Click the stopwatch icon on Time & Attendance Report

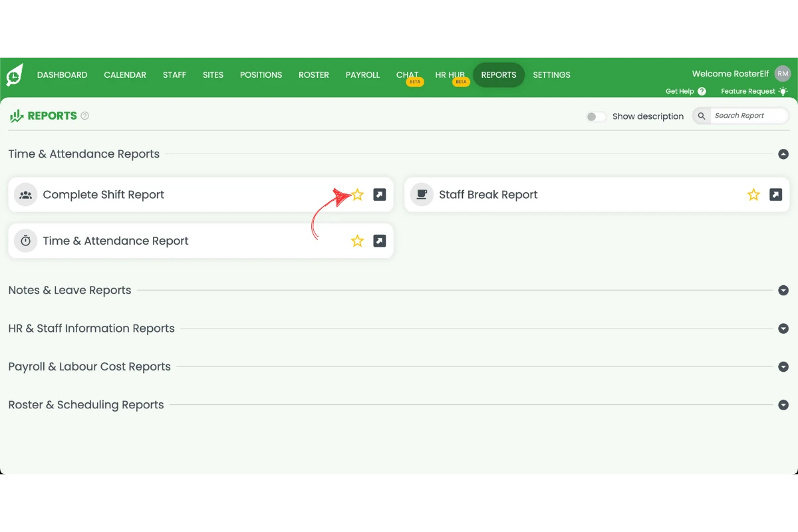[x=26, y=241]
